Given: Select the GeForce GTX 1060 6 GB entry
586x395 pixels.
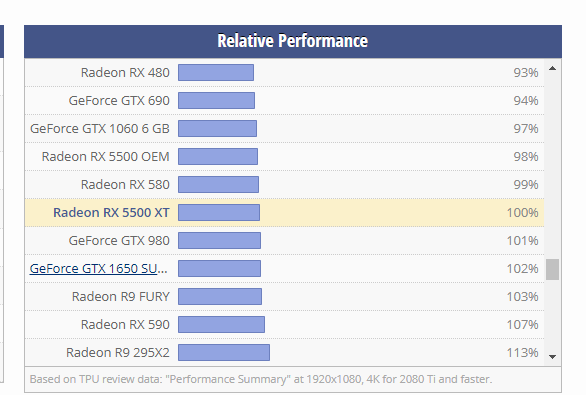Looking at the screenshot, I should coord(100,129).
